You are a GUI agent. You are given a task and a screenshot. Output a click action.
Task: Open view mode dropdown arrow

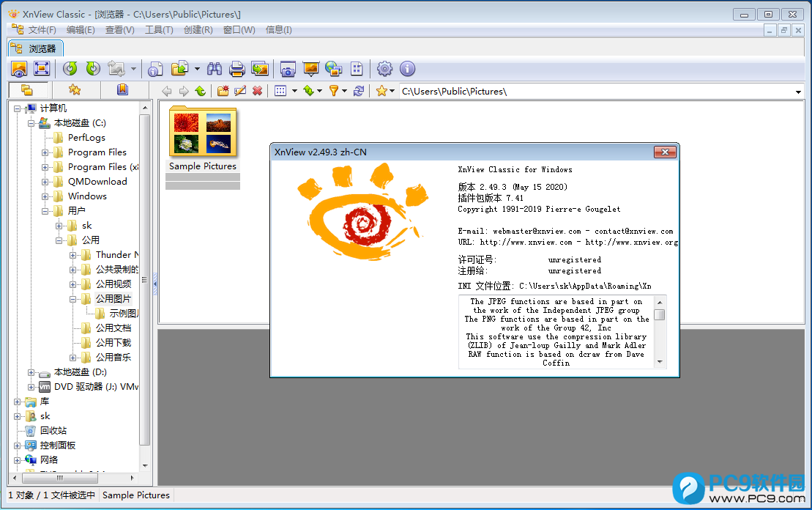point(294,91)
